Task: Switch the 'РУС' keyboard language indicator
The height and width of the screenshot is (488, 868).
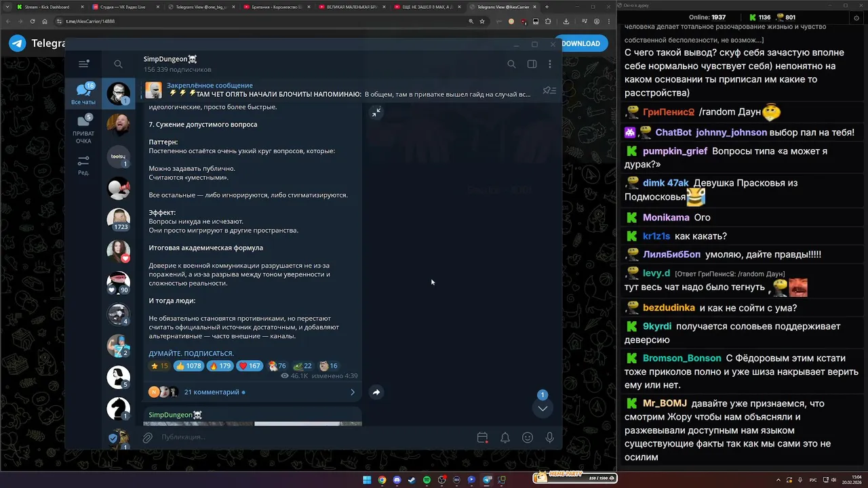Action: pyautogui.click(x=813, y=480)
